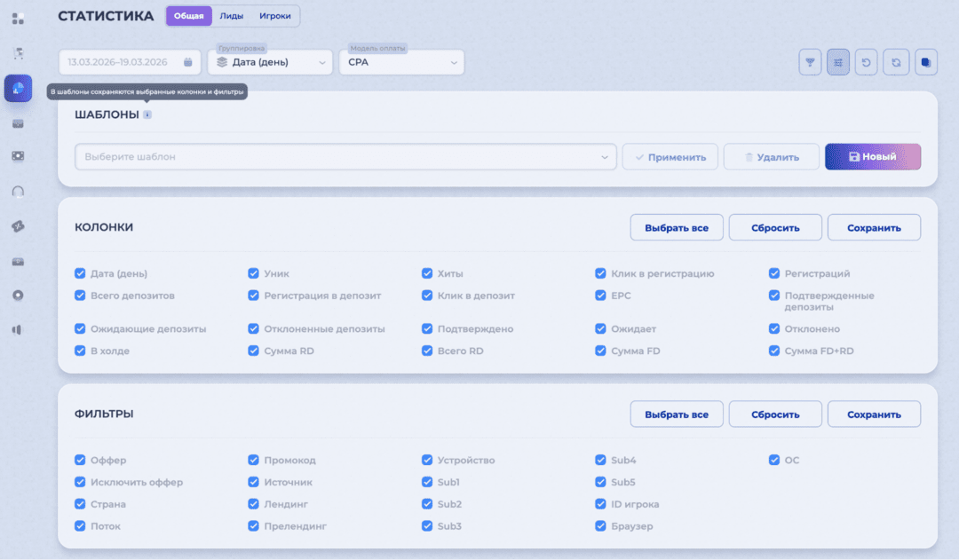959x560 pixels.
Task: Open the dashboard grid icon in sidebar
Action: point(18,19)
